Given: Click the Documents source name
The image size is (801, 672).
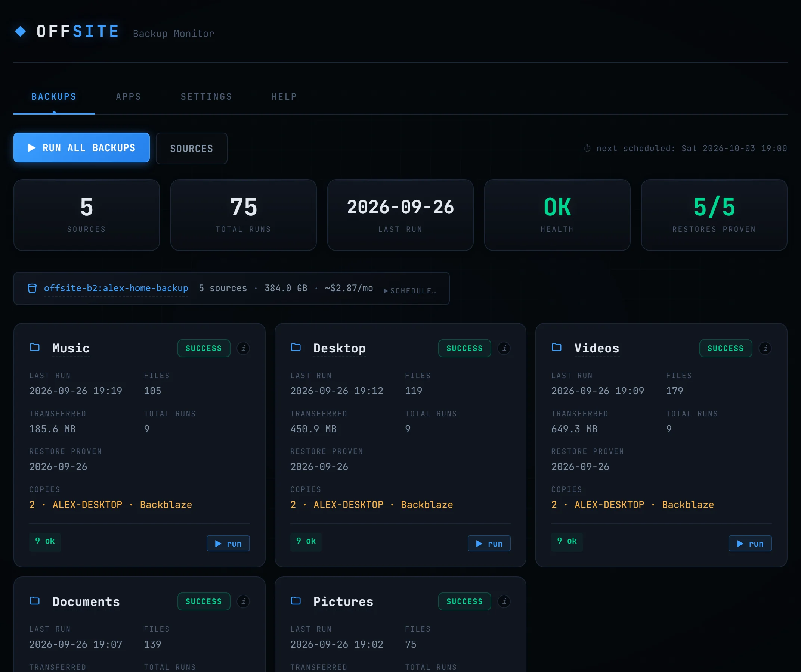Looking at the screenshot, I should click(x=86, y=601).
